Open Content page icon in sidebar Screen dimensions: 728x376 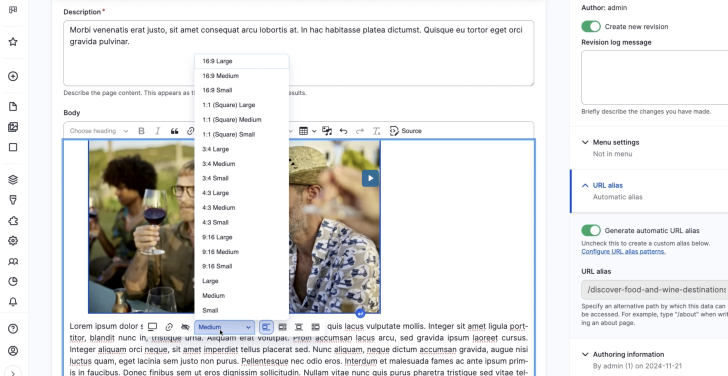tap(13, 107)
